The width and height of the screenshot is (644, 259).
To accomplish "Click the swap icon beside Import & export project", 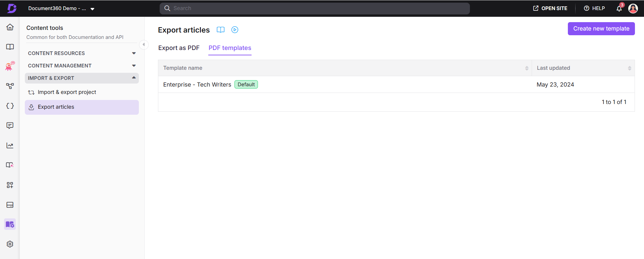I will 31,92.
